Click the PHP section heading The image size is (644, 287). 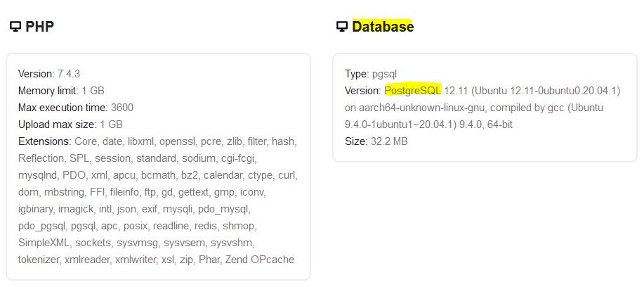(40, 27)
